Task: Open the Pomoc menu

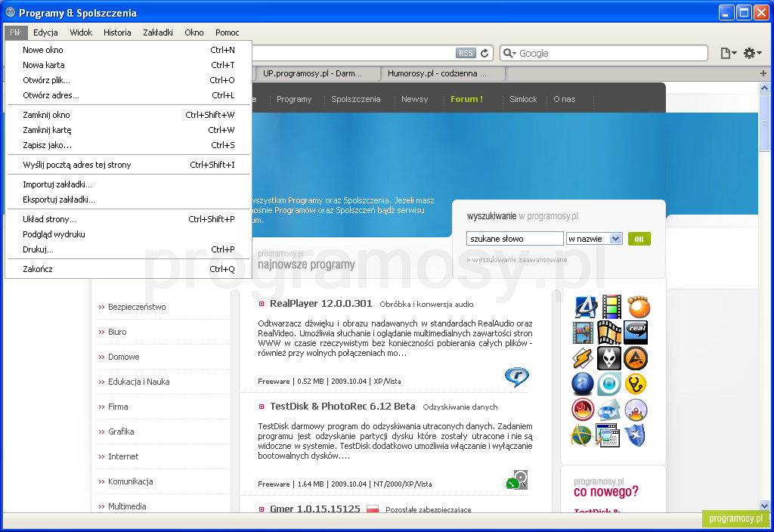Action: point(227,32)
